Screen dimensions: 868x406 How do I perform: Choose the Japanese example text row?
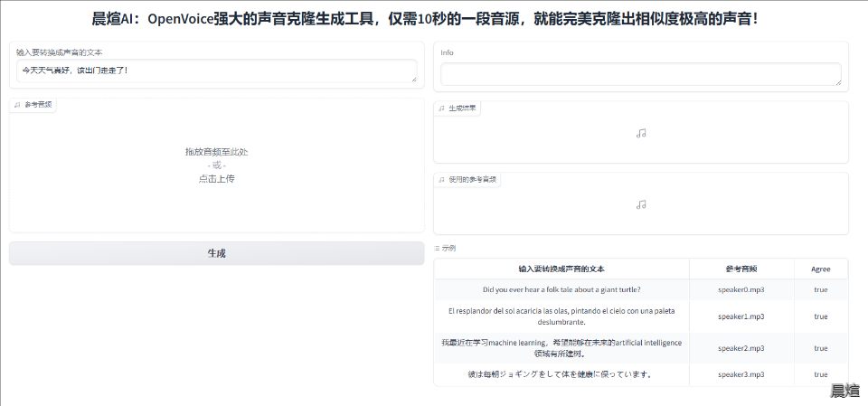point(561,374)
